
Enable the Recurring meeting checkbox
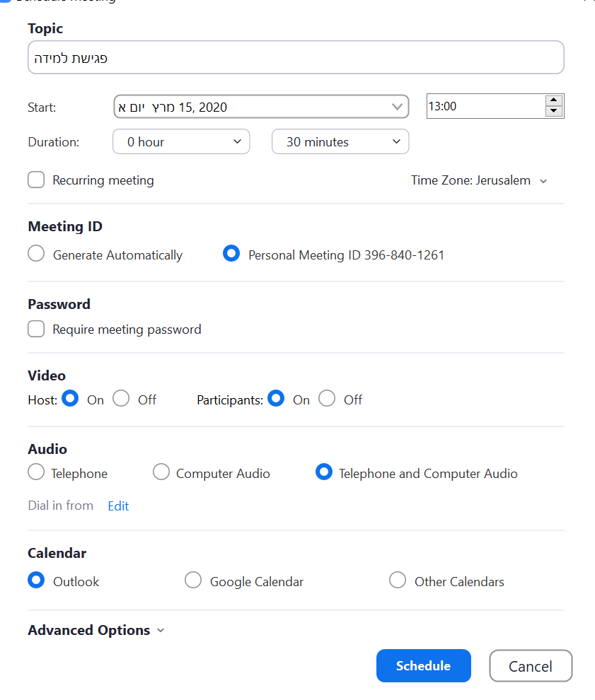click(x=36, y=180)
